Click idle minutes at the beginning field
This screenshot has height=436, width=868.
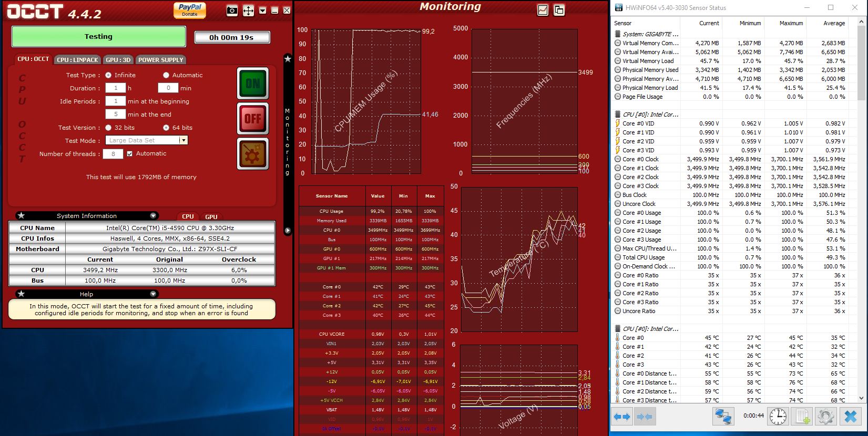116,101
